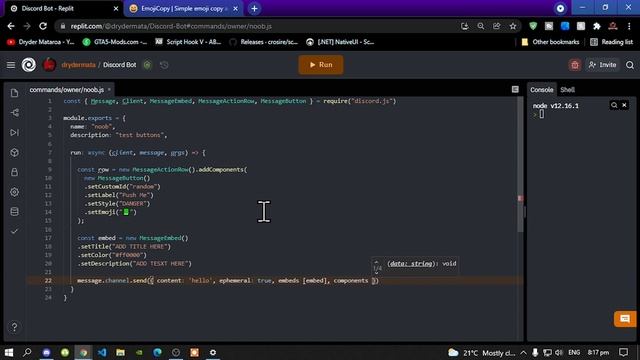This screenshot has width=640, height=360.
Task: Show hidden system tray icons
Action: click(x=524, y=352)
